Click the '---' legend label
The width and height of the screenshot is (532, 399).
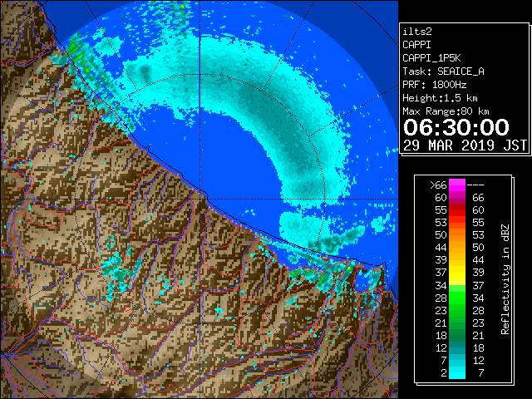475,185
